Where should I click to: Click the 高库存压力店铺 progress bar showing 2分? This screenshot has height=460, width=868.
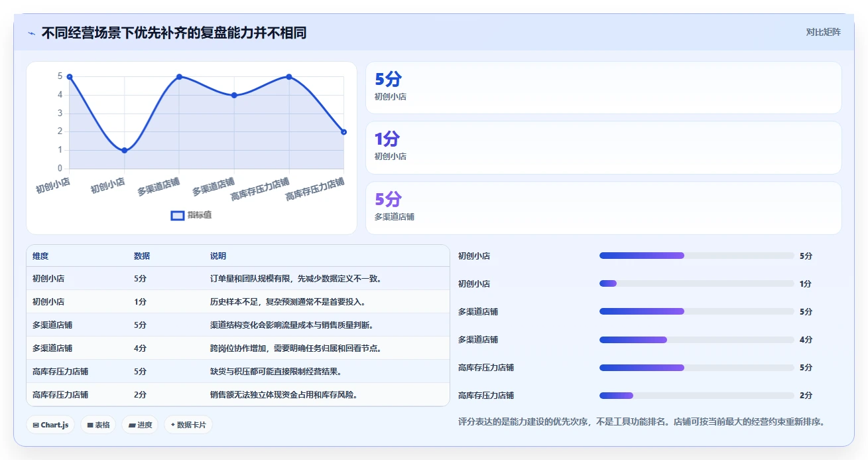[696, 395]
